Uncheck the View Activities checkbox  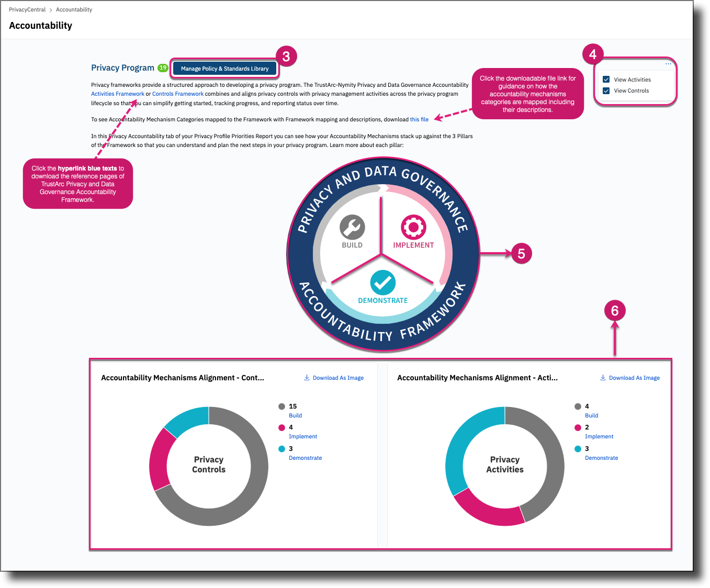pos(606,80)
